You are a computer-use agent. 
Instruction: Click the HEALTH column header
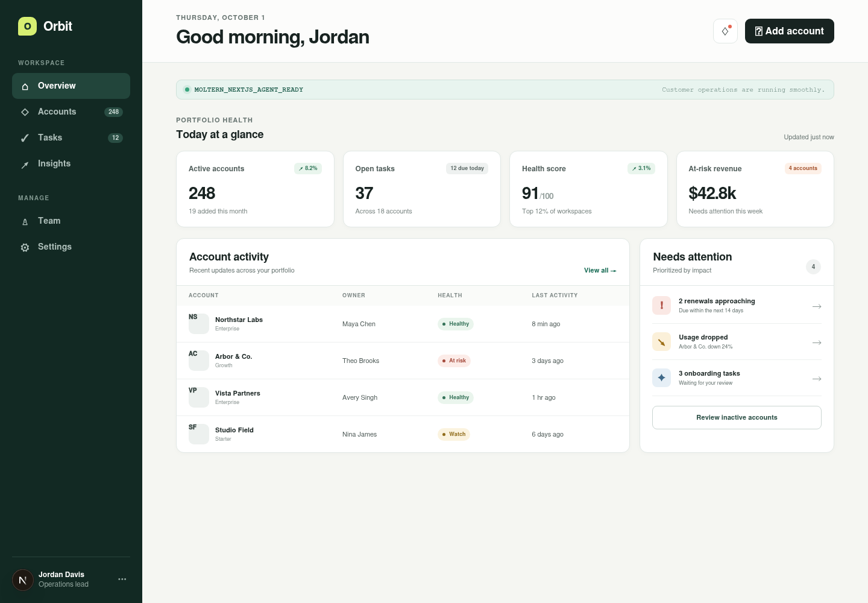450,295
